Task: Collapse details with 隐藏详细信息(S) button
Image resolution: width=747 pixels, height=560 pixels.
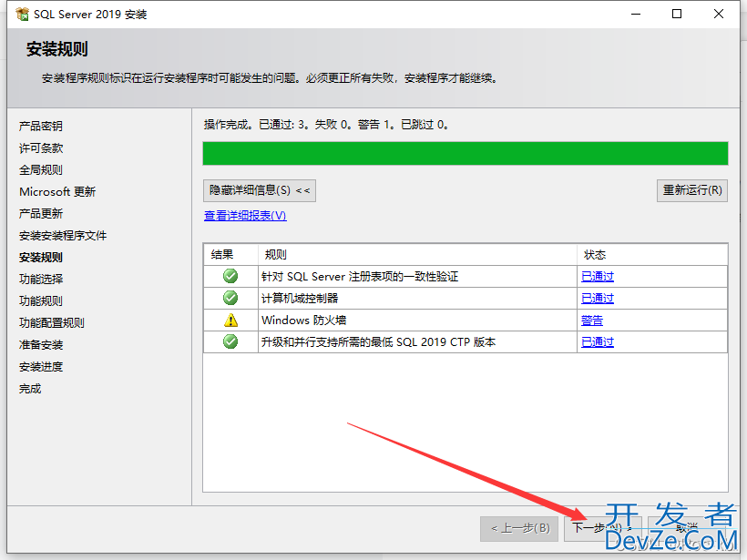Action: 259,190
